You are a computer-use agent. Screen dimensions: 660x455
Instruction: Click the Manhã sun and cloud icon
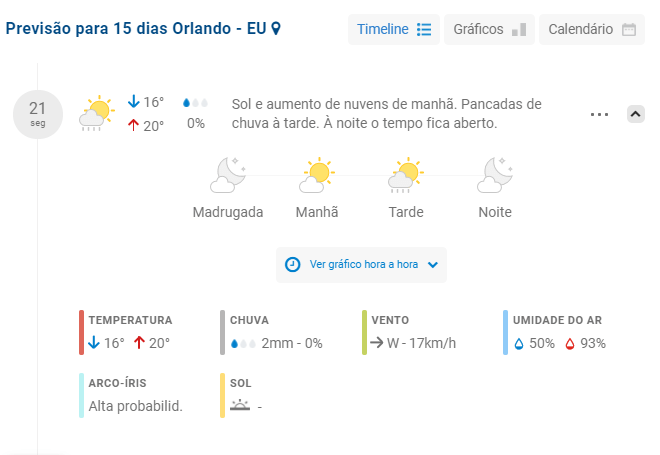tap(317, 175)
